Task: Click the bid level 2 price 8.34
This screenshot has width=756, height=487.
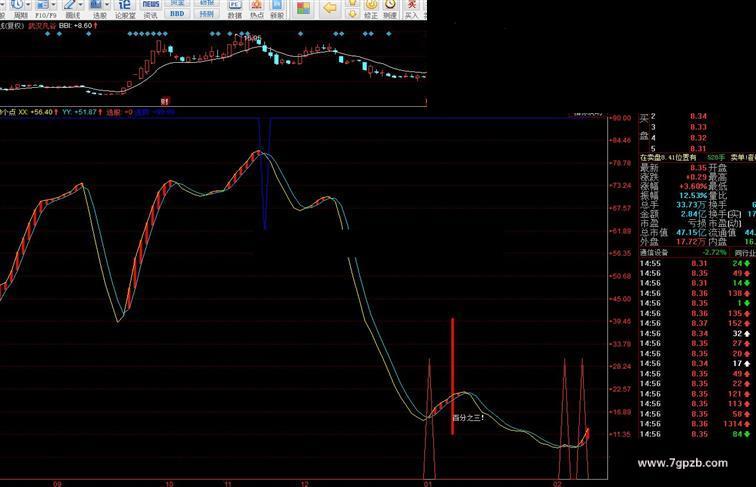Action: pos(698,116)
